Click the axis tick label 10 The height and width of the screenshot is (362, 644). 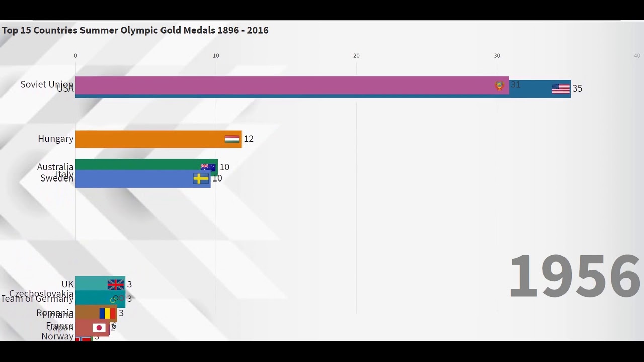[216, 56]
